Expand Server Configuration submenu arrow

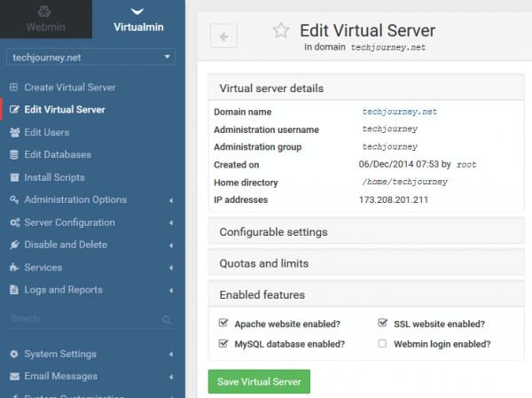coord(171,222)
